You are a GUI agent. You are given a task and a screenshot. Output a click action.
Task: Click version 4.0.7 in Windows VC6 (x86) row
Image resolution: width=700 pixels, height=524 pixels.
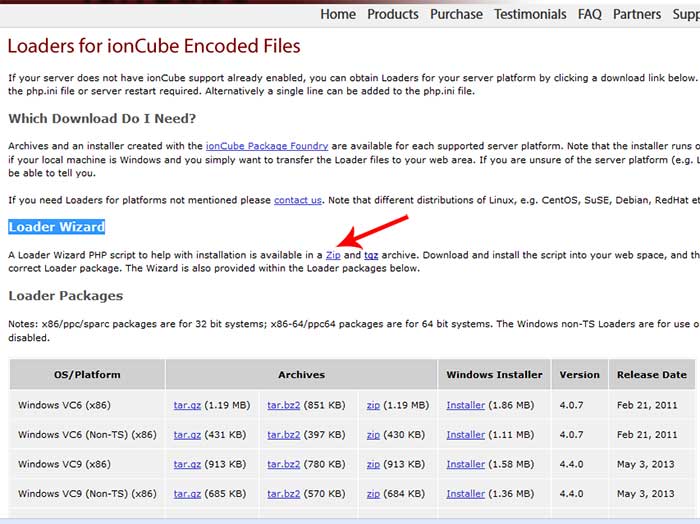tap(571, 405)
